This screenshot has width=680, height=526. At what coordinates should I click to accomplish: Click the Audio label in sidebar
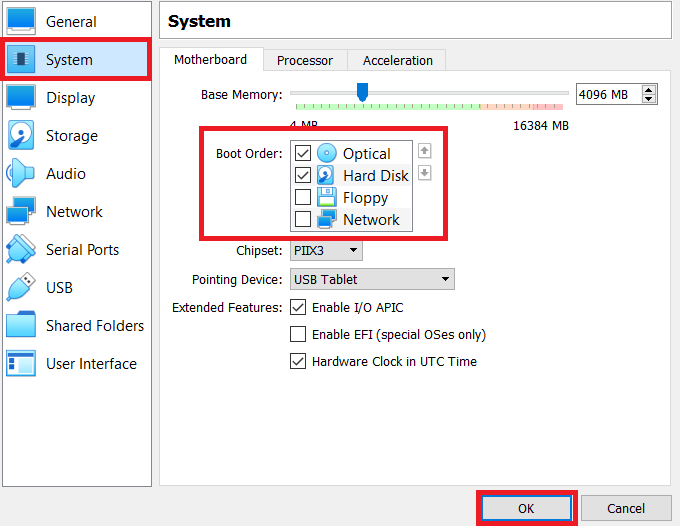(x=66, y=174)
